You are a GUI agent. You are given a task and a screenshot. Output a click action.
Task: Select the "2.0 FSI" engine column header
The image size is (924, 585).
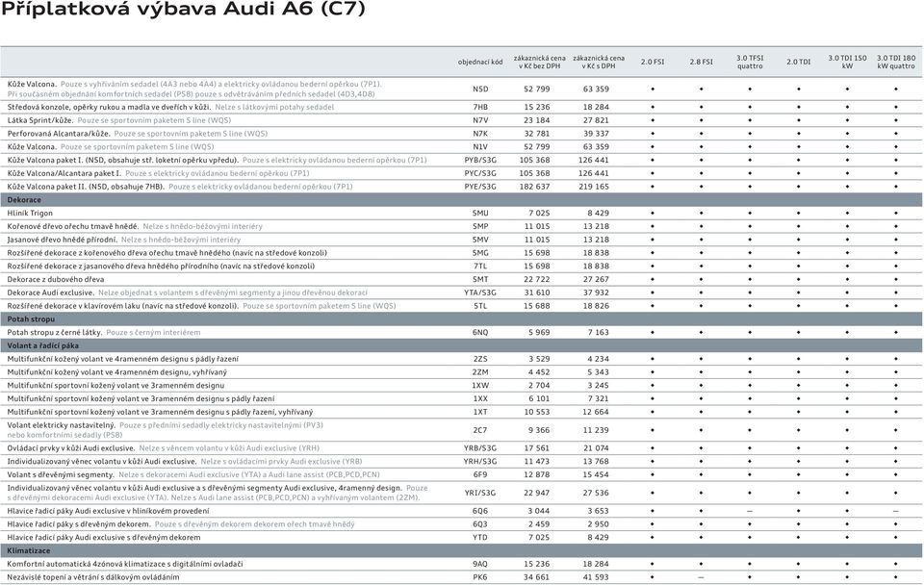point(653,62)
